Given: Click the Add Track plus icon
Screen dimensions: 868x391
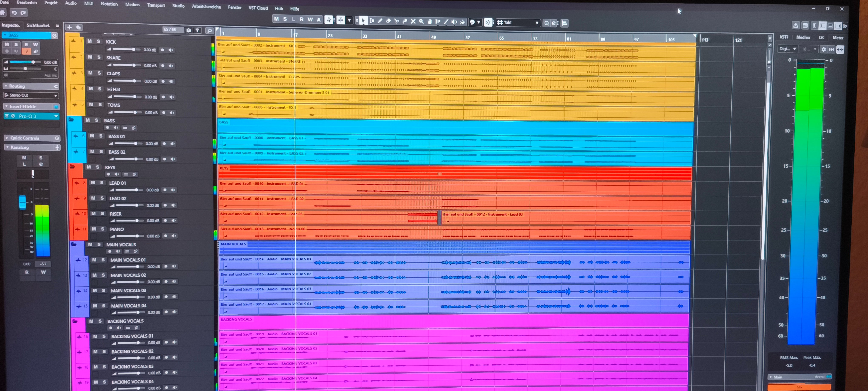Looking at the screenshot, I should pyautogui.click(x=69, y=27).
